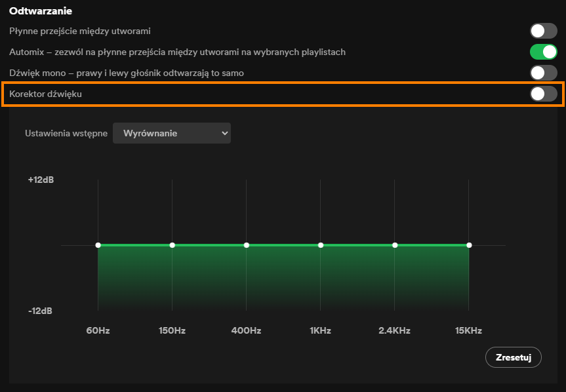Viewport: 566px width, 392px height.
Task: Click the Zresetuj button
Action: [514, 357]
